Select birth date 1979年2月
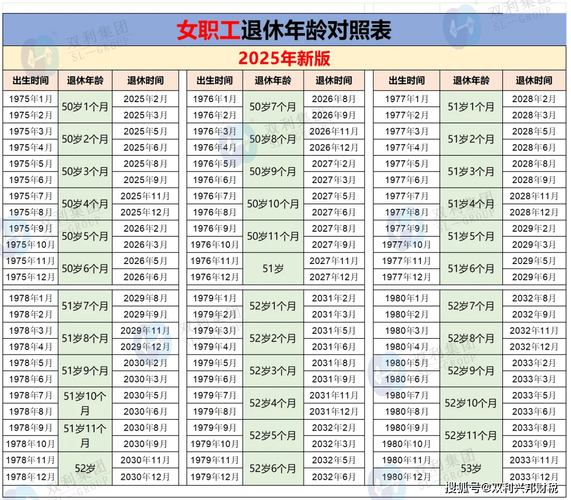 [x=214, y=314]
